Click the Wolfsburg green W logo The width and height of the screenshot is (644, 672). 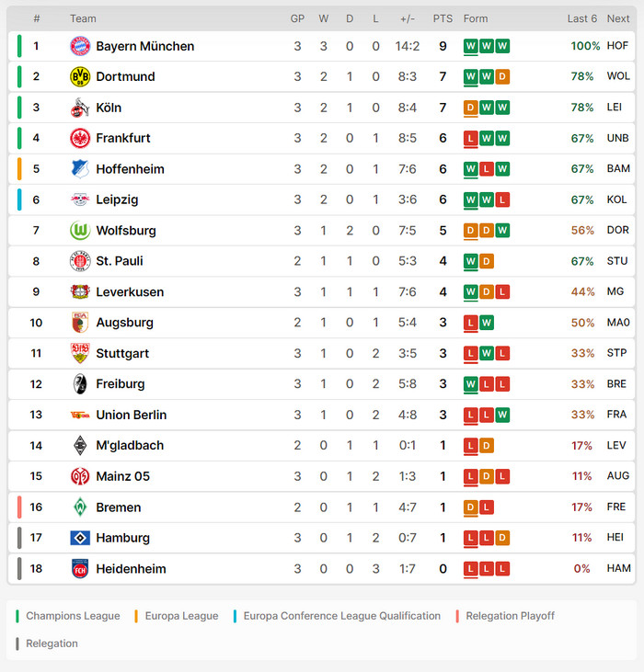pos(80,231)
